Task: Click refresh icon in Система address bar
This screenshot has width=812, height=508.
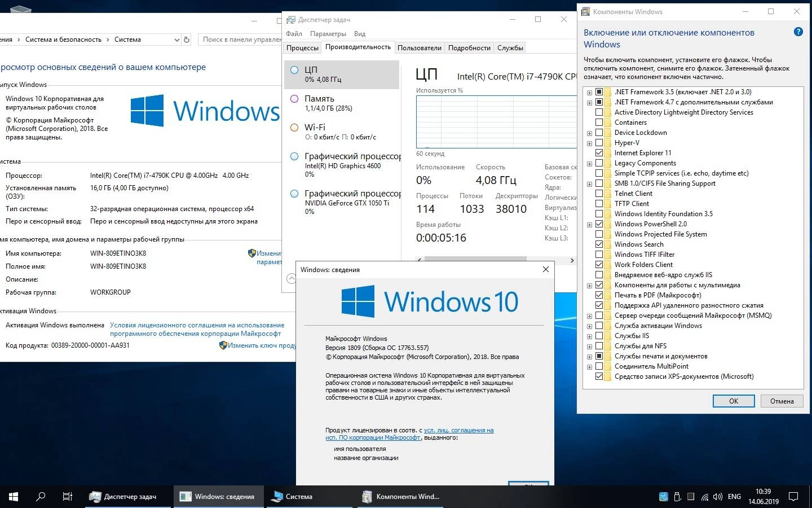Action: 188,40
